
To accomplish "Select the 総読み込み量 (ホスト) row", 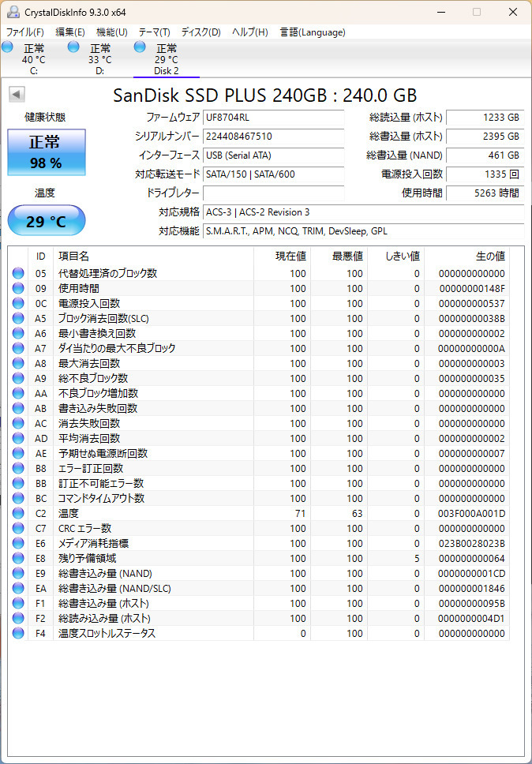I will point(259,618).
